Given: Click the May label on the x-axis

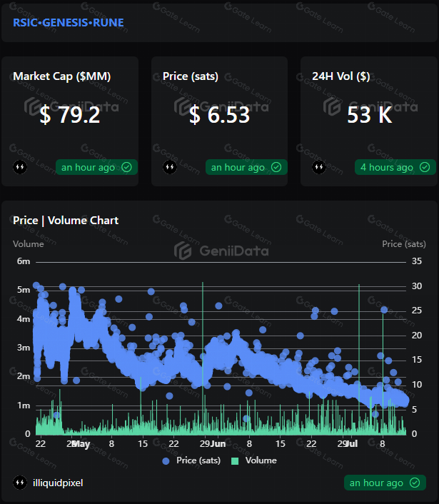Looking at the screenshot, I should coord(81,444).
